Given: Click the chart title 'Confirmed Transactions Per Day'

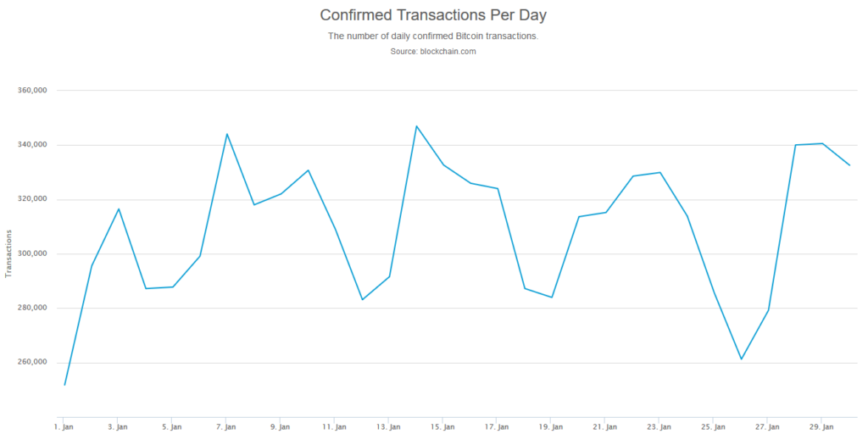Looking at the screenshot, I should [433, 15].
